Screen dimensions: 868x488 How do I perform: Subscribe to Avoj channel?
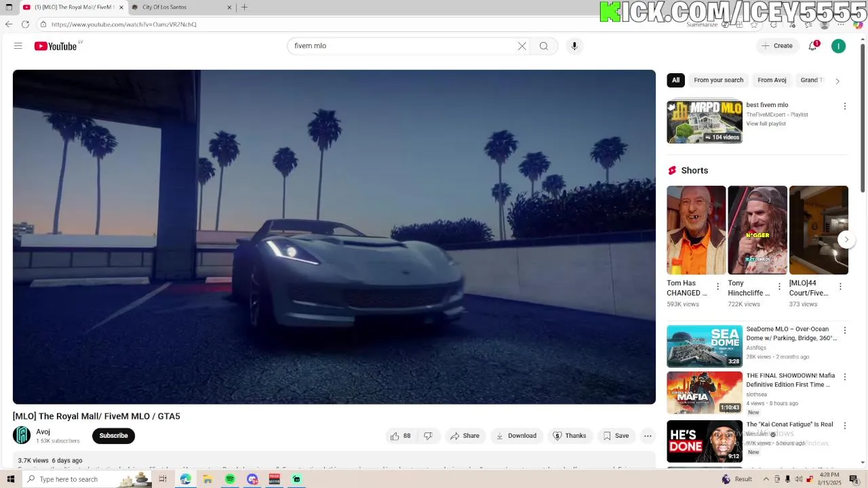point(113,436)
